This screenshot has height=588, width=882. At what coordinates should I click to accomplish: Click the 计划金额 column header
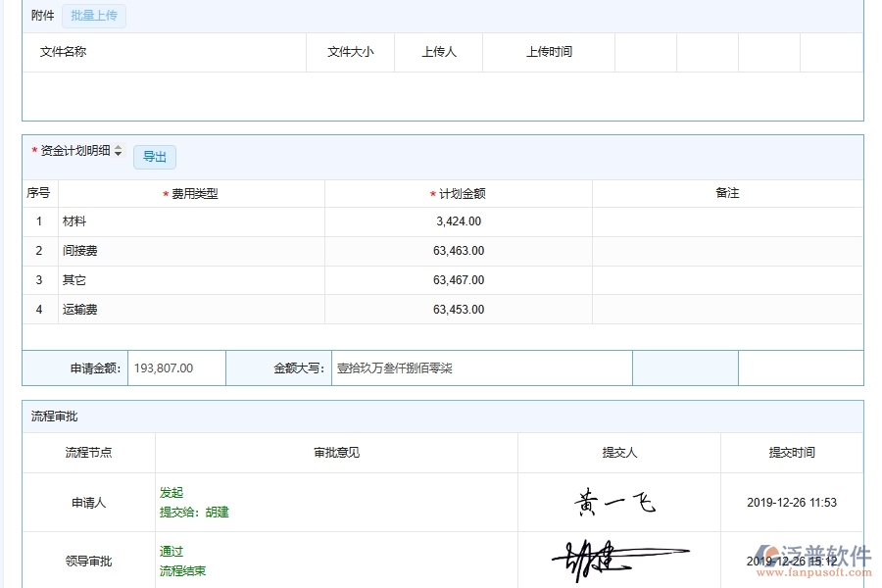(461, 193)
